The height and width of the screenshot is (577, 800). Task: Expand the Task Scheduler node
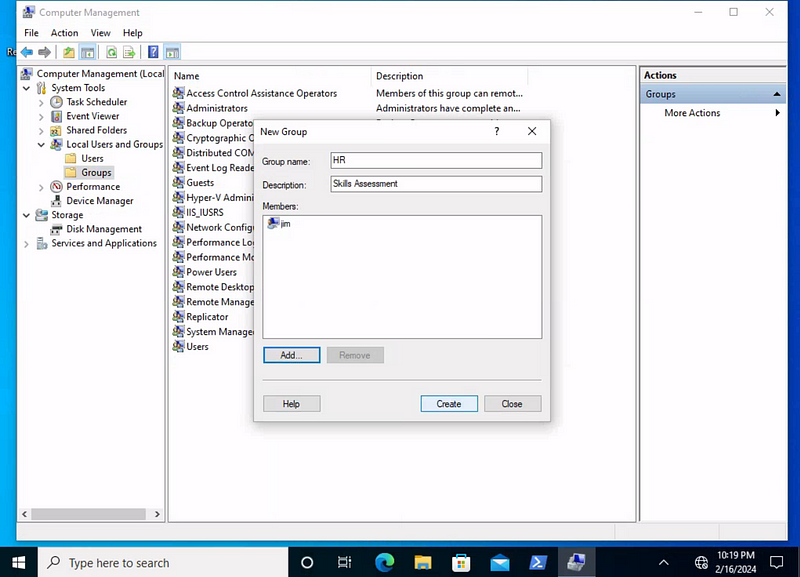tap(41, 103)
